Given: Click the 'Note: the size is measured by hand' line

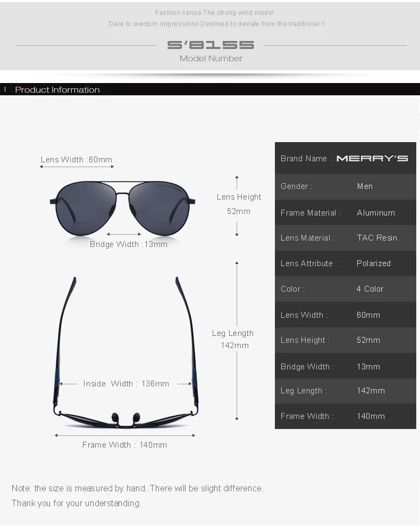Looking at the screenshot, I should click(x=138, y=489).
